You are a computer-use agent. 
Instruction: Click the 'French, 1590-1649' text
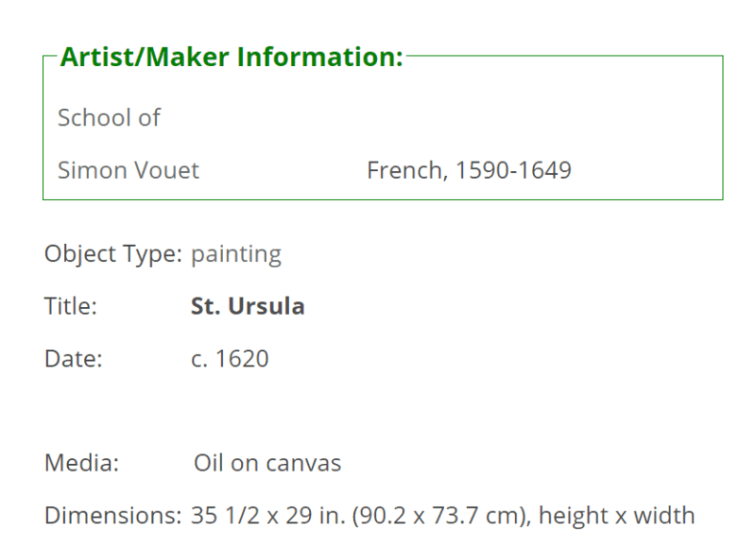pos(469,170)
